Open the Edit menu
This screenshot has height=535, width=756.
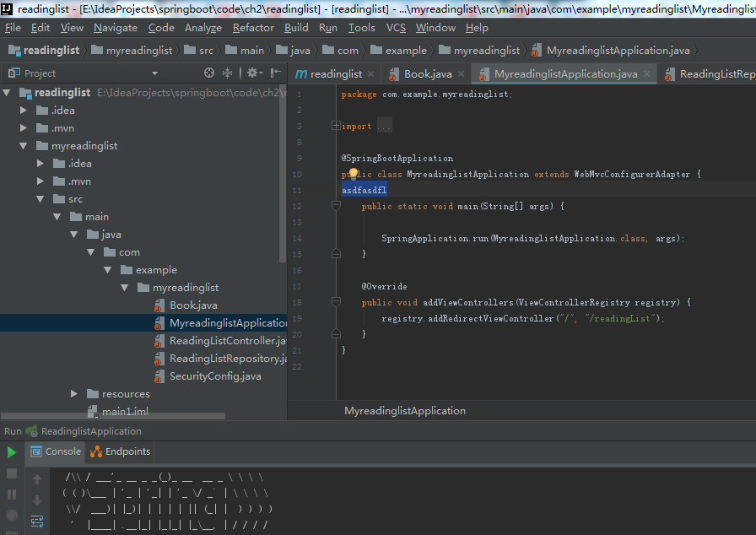pos(40,28)
